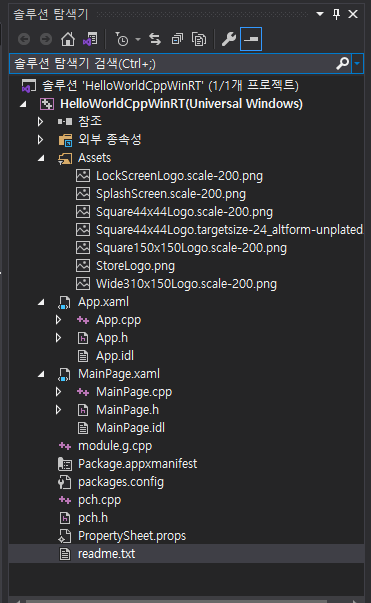Click the Assets folder icon
This screenshot has height=603, width=371.
click(65, 158)
